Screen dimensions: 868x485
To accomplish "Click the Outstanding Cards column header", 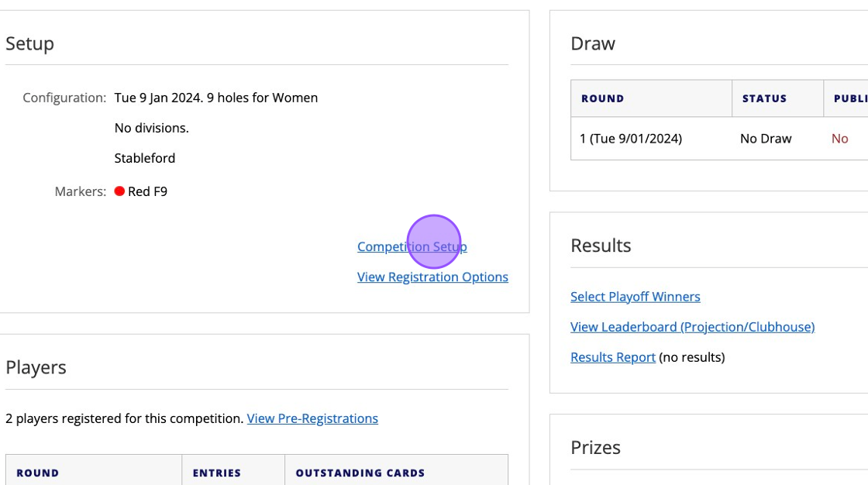I will tap(360, 473).
